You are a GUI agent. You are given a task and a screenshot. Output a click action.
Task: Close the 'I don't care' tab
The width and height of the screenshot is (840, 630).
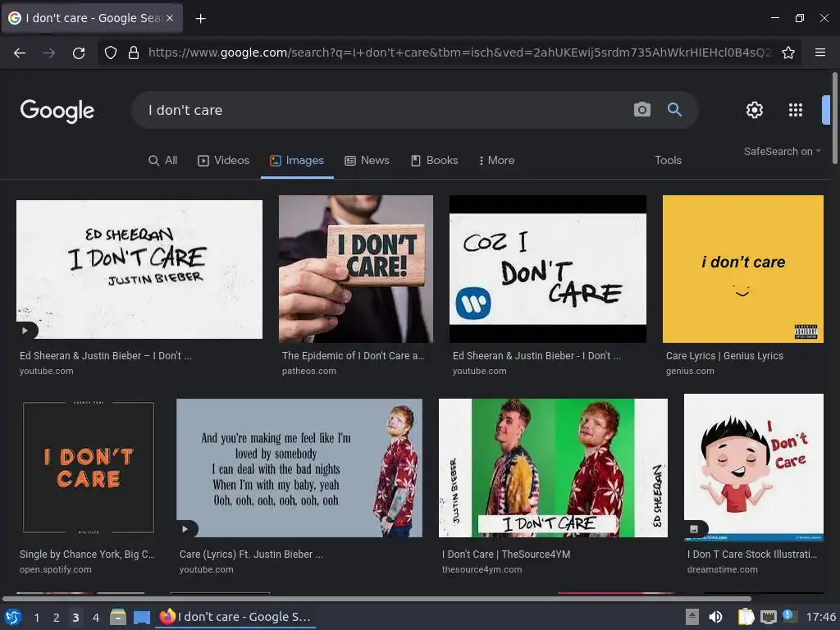point(170,18)
